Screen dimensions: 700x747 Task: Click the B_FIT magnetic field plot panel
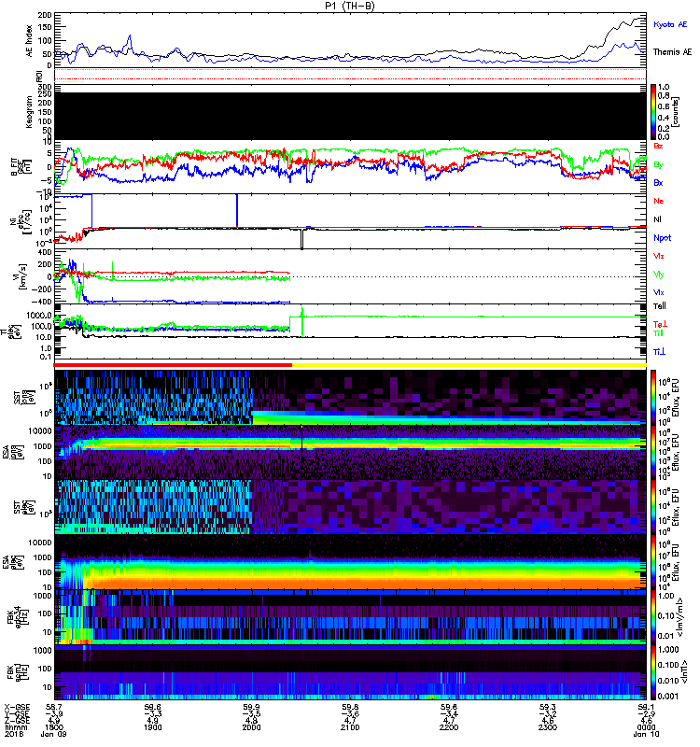pyautogui.click(x=350, y=167)
